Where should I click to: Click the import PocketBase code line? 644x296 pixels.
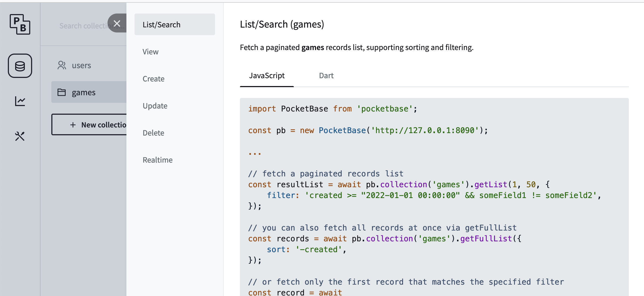[333, 109]
